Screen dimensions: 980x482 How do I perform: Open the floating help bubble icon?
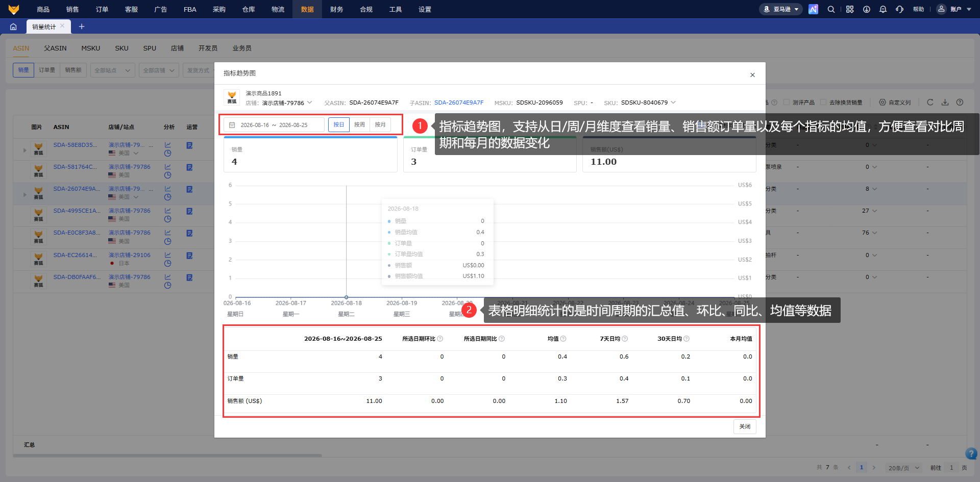point(971,453)
